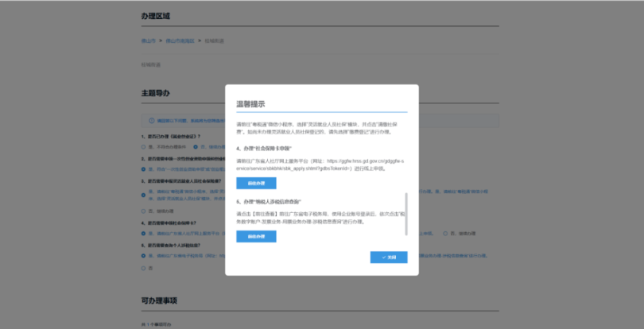The image size is (644, 329).
Task: Click the 主题导办 section heading
Action: pyautogui.click(x=155, y=93)
